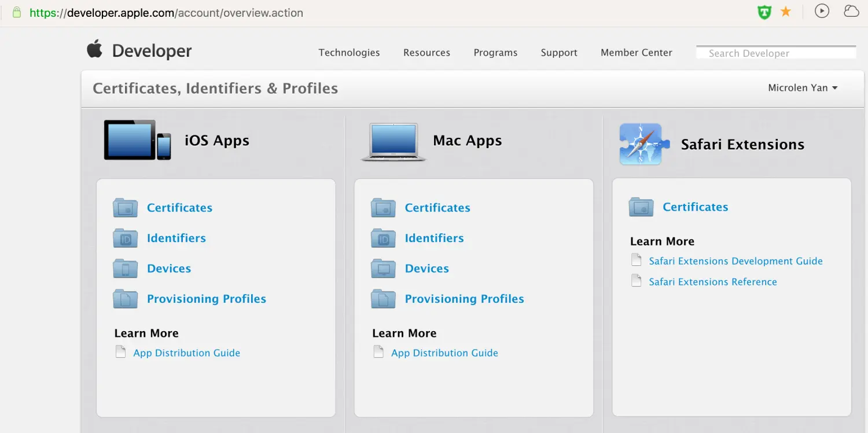The height and width of the screenshot is (433, 868).
Task: Open iOS Apps Certificates link
Action: coord(179,208)
